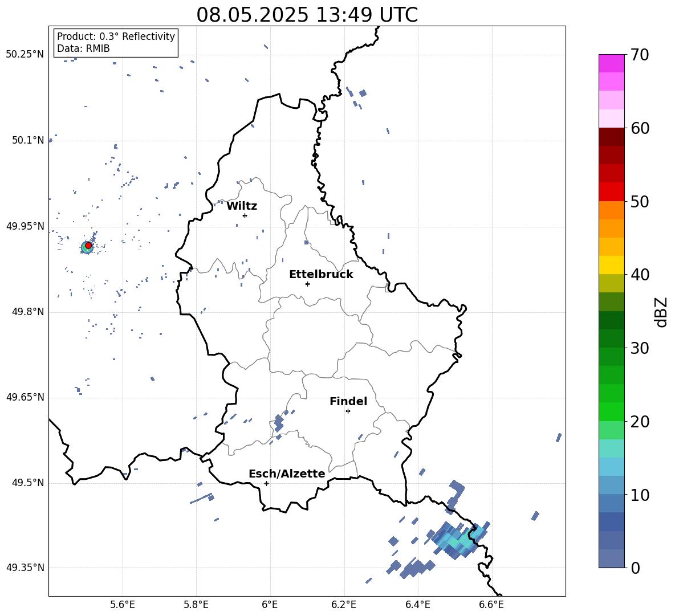675x616 pixels.
Task: Click the 5.6°E longitude label
Action: [123, 605]
